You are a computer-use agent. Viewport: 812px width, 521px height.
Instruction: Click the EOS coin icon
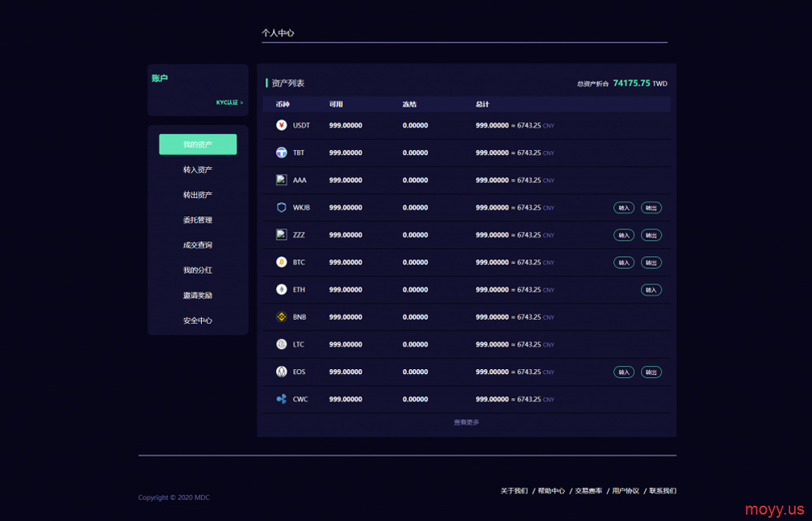tap(281, 372)
